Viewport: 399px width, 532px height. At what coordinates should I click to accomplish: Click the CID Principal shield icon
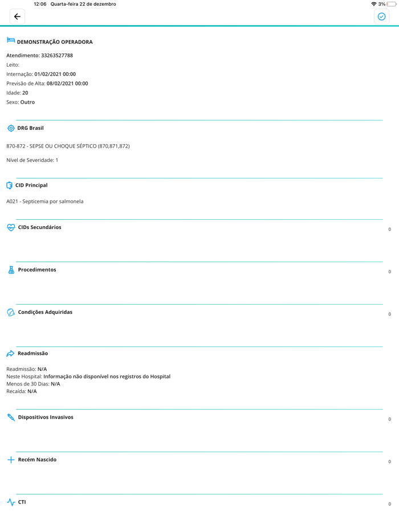(x=10, y=185)
